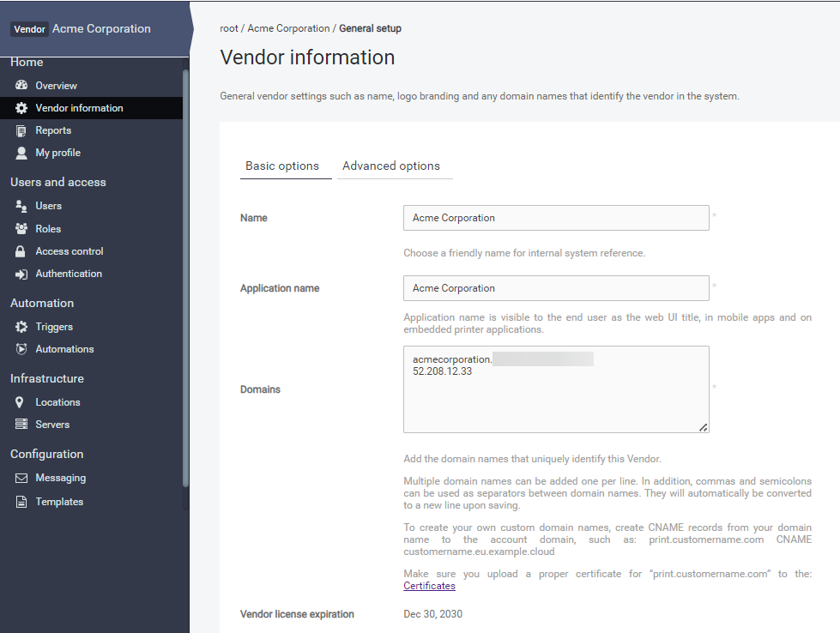The height and width of the screenshot is (633, 840).
Task: Click the Triggers gear icon
Action: click(21, 327)
